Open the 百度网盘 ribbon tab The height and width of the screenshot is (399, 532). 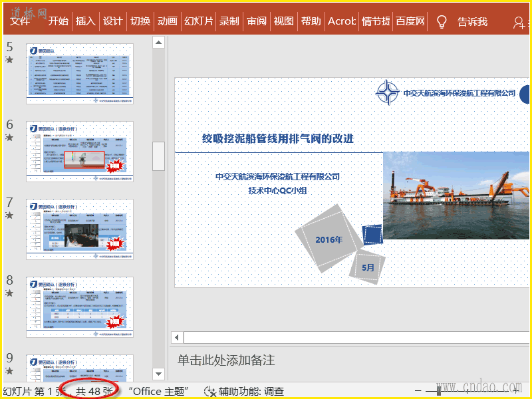click(410, 21)
